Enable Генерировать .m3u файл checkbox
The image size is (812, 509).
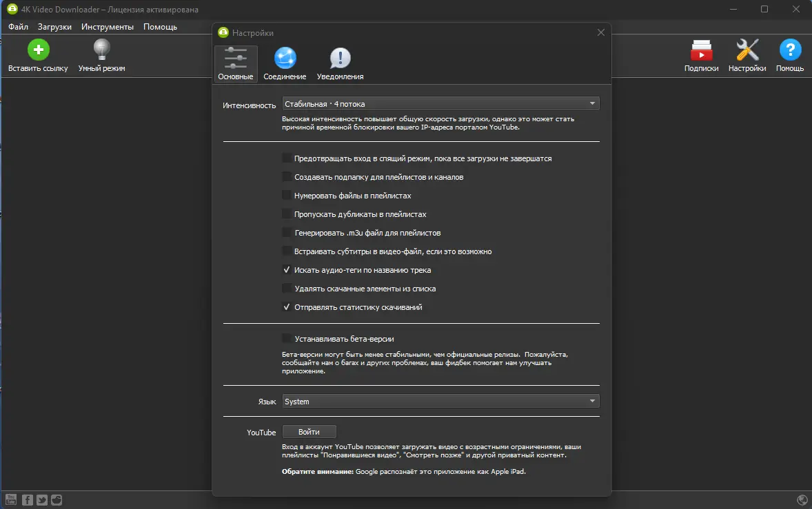pos(286,233)
